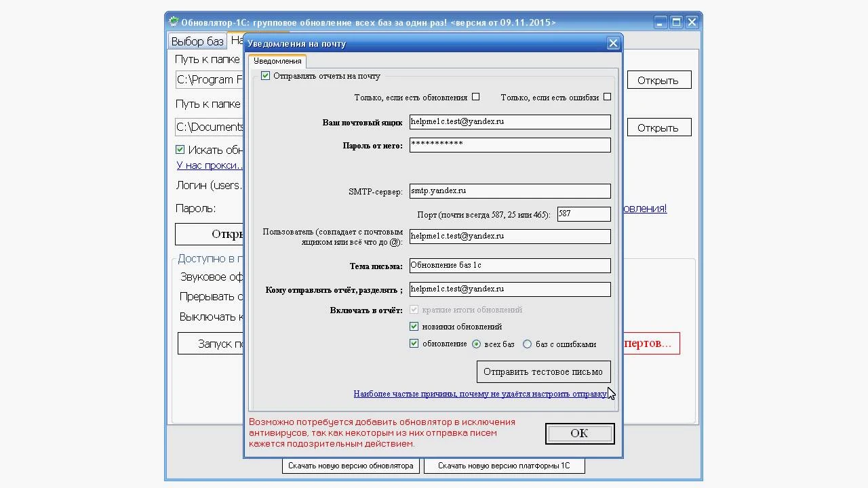Select the port field showing 587

pyautogui.click(x=584, y=214)
